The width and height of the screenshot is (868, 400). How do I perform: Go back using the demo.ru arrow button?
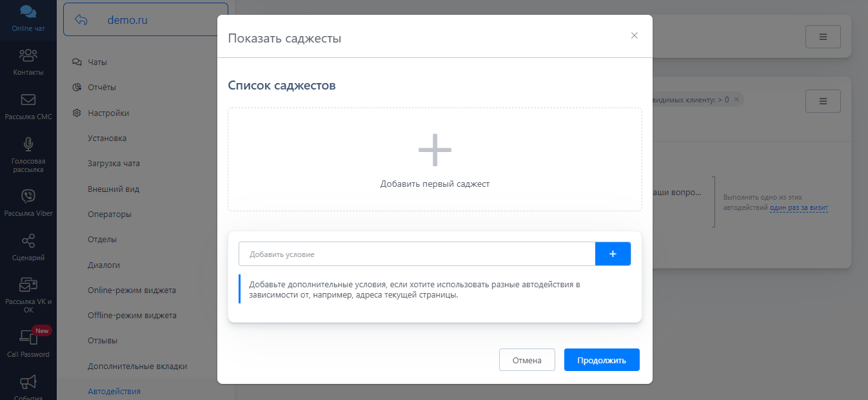coord(81,20)
